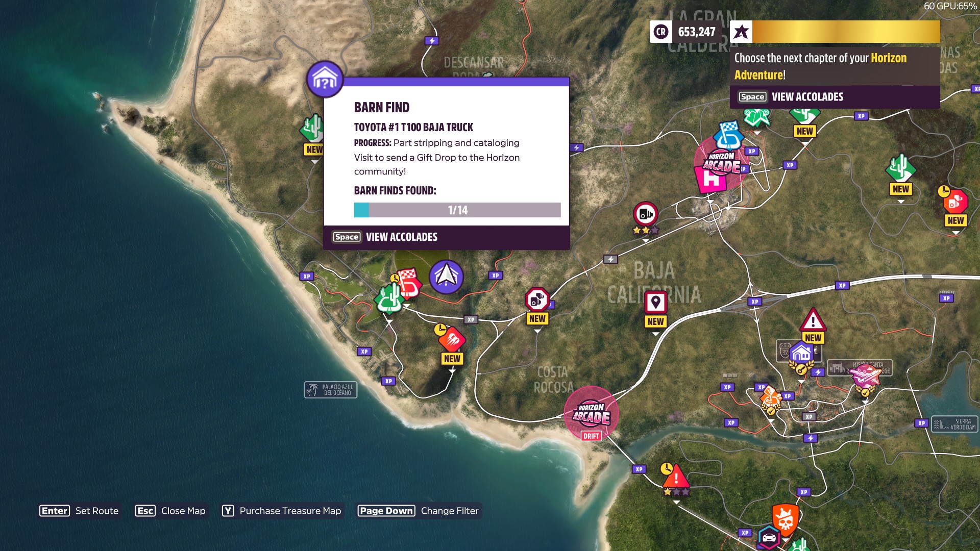Screen dimensions: 980x551
Task: Click View Accolades in Barn Find popup
Action: [x=401, y=237]
